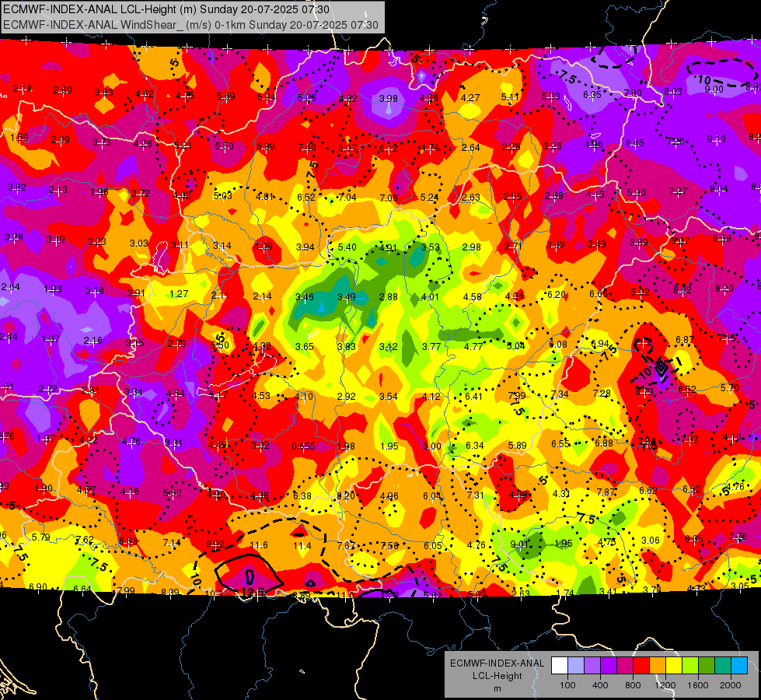This screenshot has width=761, height=700.
Task: Click the ECMWF-INDEX-ANAL legend title
Action: [497, 663]
